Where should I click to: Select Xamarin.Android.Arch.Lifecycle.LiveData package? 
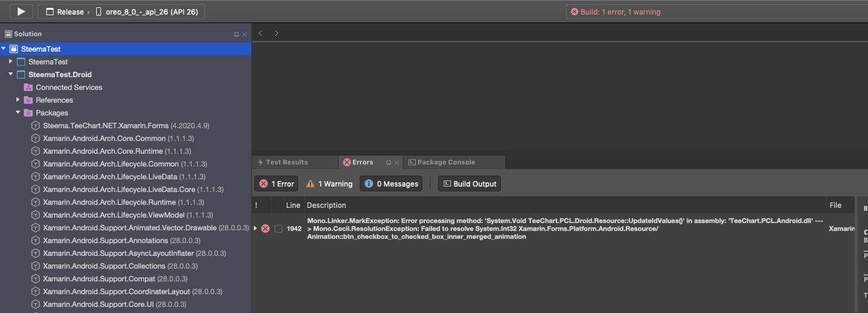point(124,177)
